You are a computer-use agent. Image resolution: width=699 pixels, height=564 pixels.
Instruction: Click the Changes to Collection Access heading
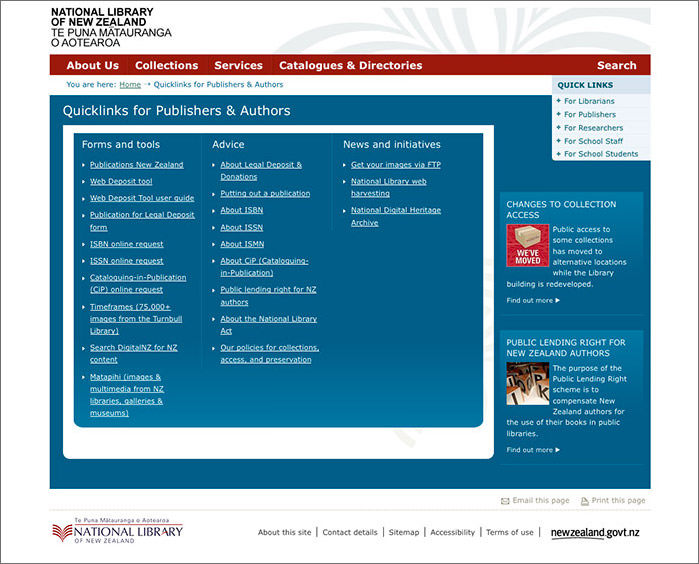coord(561,210)
